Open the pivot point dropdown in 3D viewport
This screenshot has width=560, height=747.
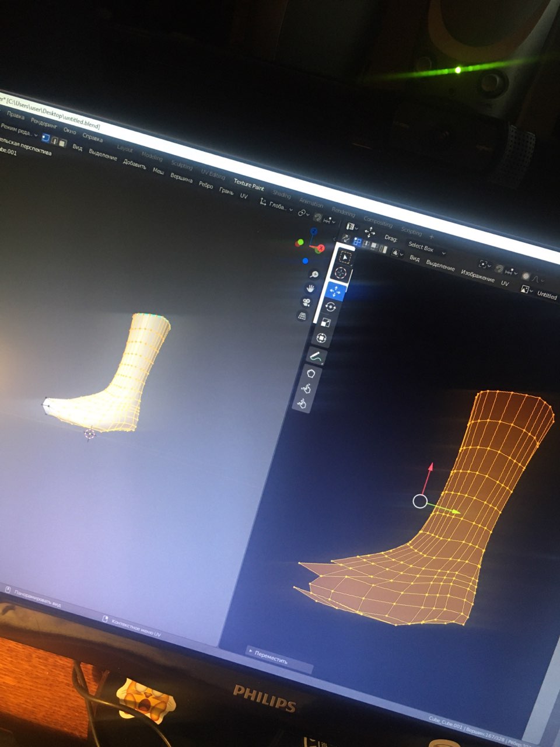tap(304, 214)
